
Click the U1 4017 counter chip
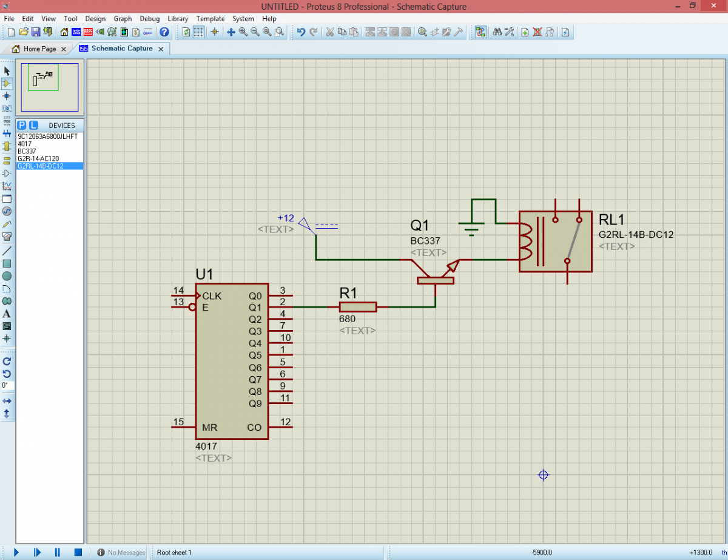pyautogui.click(x=232, y=361)
